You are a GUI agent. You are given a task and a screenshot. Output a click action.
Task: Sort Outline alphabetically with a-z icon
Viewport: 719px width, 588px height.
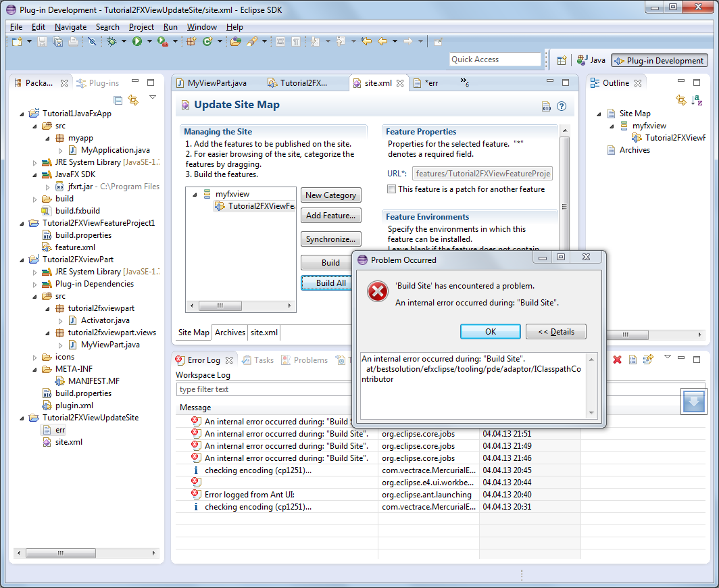(x=697, y=100)
